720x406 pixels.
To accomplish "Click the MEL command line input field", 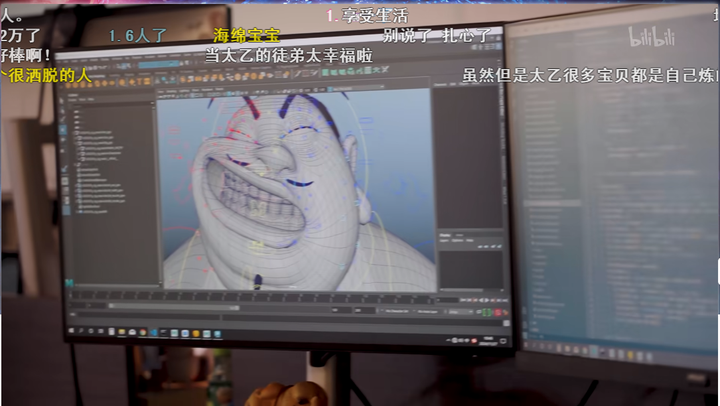I will click(149, 317).
